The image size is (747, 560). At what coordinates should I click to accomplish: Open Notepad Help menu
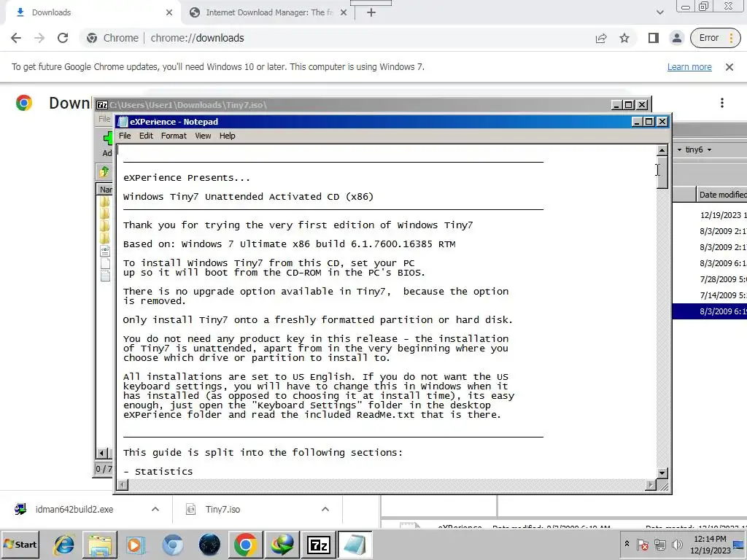228,136
